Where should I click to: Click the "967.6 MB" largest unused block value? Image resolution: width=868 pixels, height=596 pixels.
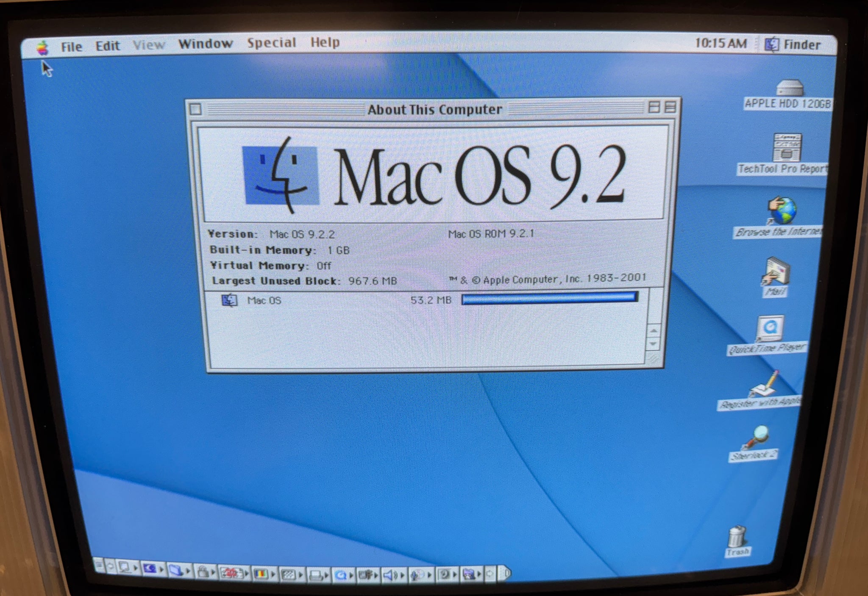[373, 281]
